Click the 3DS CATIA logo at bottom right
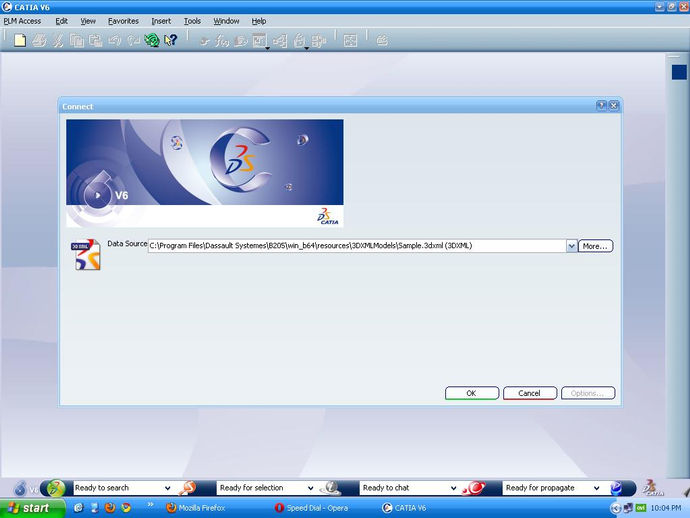 [652, 488]
